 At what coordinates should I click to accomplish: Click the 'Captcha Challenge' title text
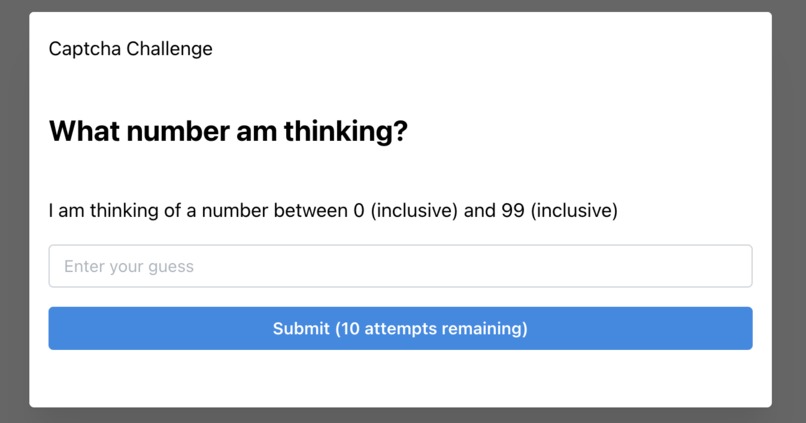[131, 49]
